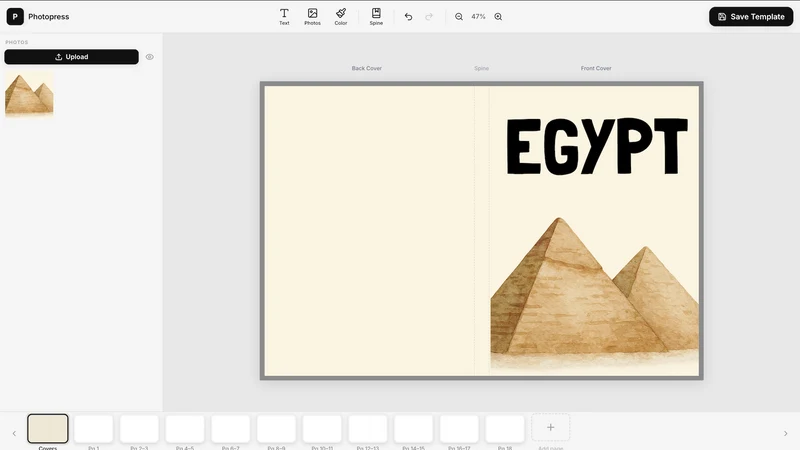Click the PHOTOS panel heading
Image resolution: width=800 pixels, height=450 pixels.
(17, 42)
